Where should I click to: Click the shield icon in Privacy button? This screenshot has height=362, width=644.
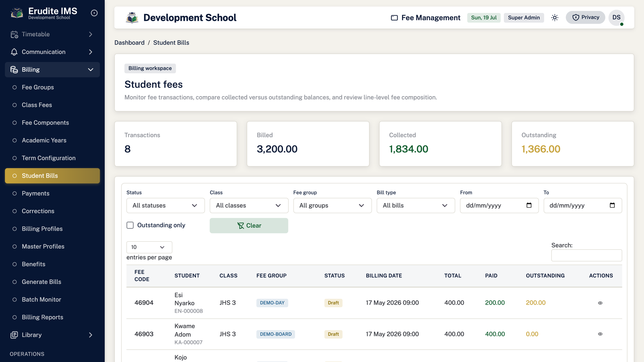(x=576, y=17)
